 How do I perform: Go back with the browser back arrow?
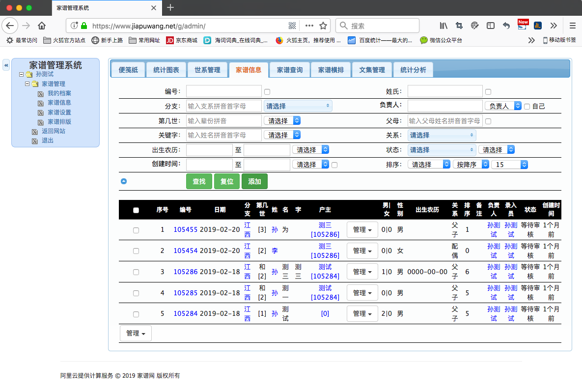[x=10, y=26]
